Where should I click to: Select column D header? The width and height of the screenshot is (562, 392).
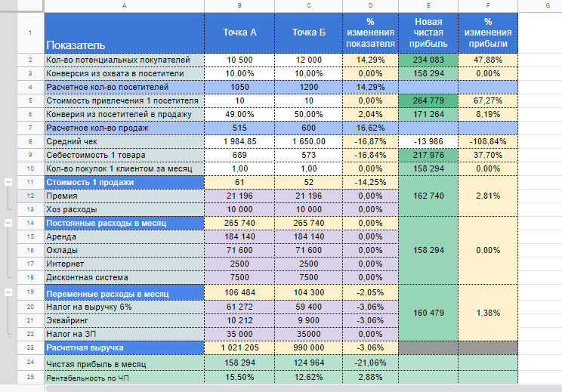click(x=370, y=5)
